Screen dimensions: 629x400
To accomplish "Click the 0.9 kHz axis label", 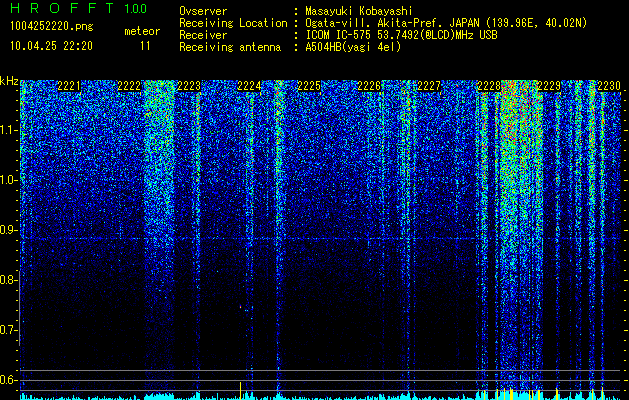I will (9, 230).
